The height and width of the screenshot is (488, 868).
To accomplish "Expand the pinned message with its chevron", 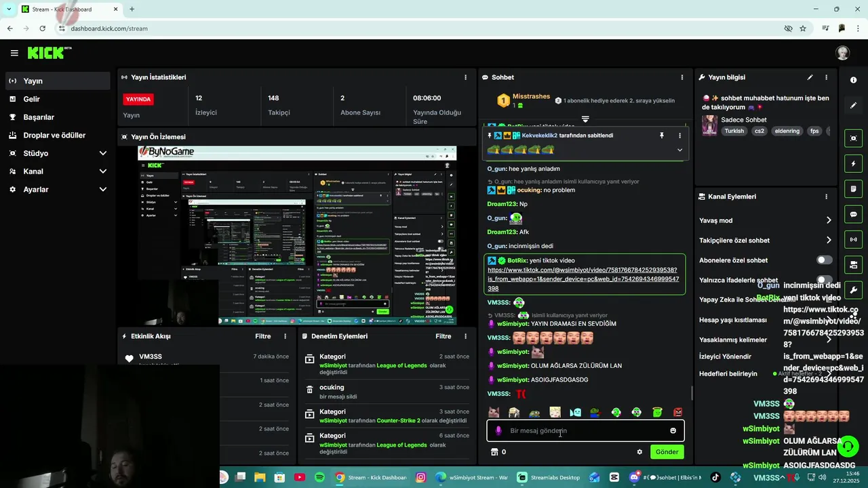I will pos(679,150).
